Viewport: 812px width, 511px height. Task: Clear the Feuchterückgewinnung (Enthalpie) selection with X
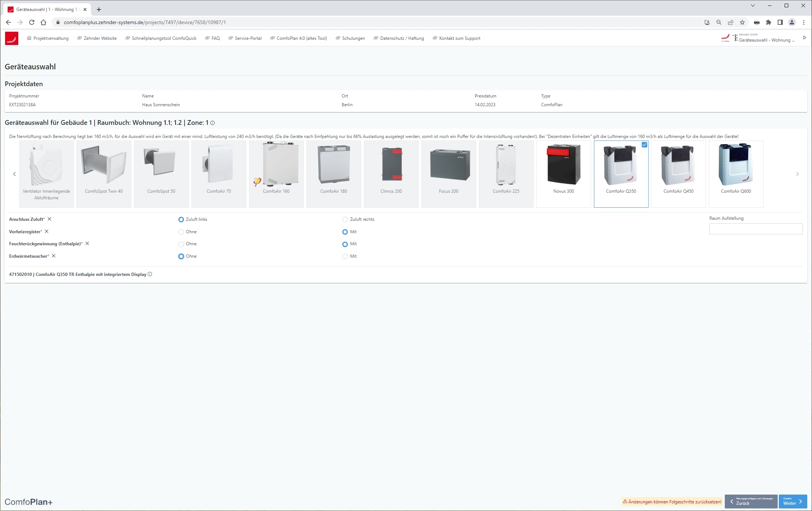click(87, 243)
